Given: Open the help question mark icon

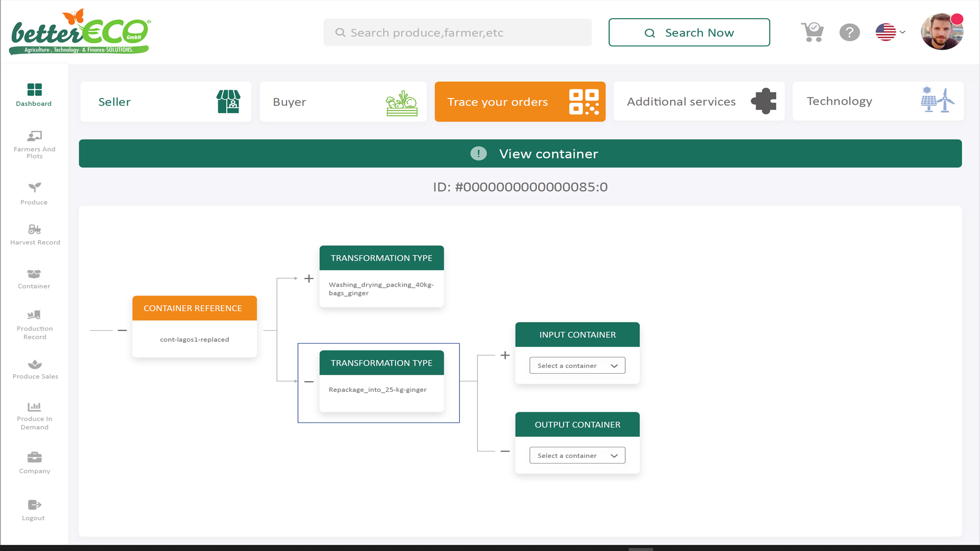Looking at the screenshot, I should 850,32.
